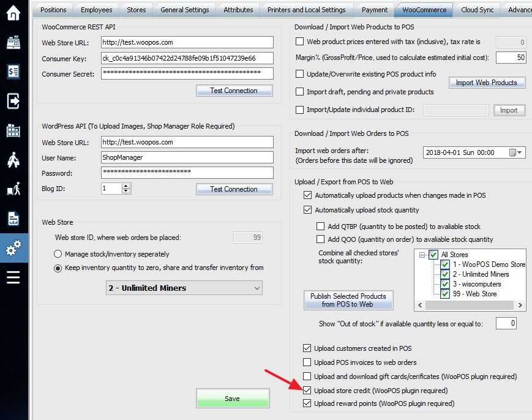The width and height of the screenshot is (532, 420).
Task: Switch to the Cloud Sync tab
Action: click(477, 10)
